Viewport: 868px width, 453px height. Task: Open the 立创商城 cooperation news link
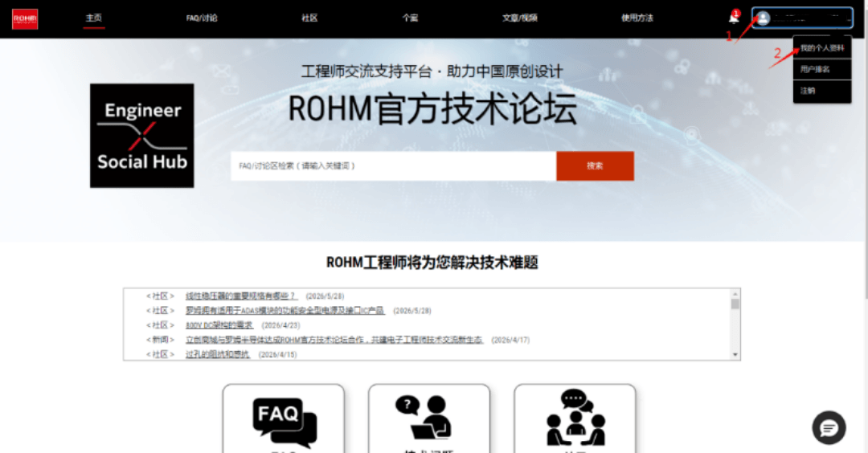(x=334, y=340)
